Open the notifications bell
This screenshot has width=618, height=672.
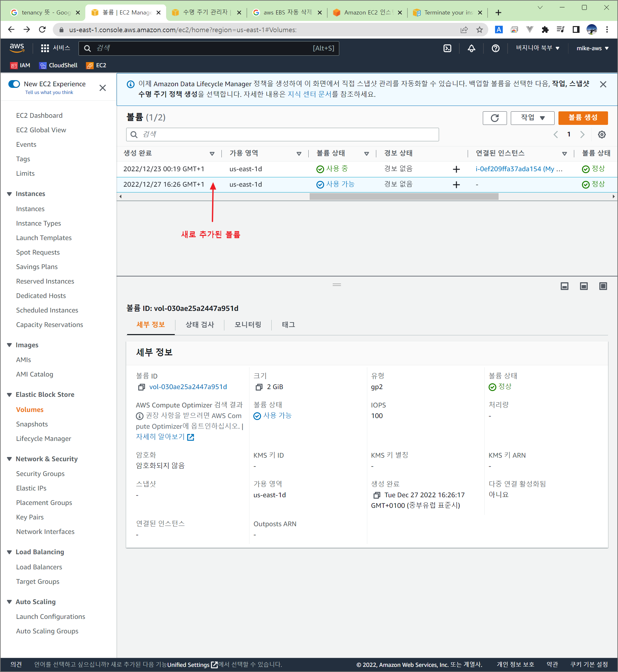(471, 48)
